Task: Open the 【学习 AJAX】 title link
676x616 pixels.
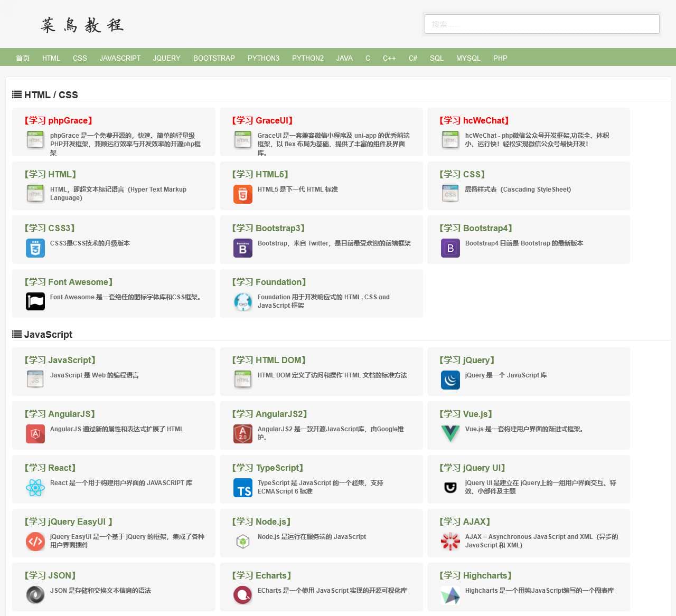Action: point(465,522)
